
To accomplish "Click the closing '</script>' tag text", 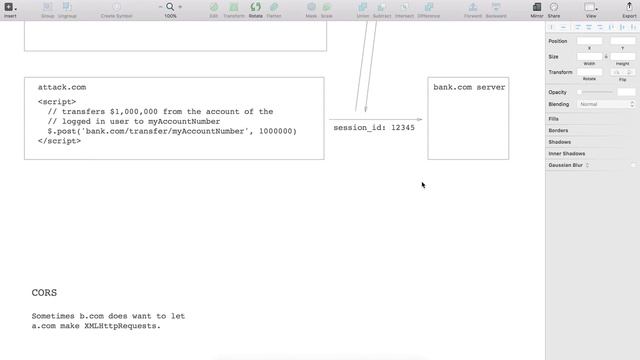I will point(59,141).
